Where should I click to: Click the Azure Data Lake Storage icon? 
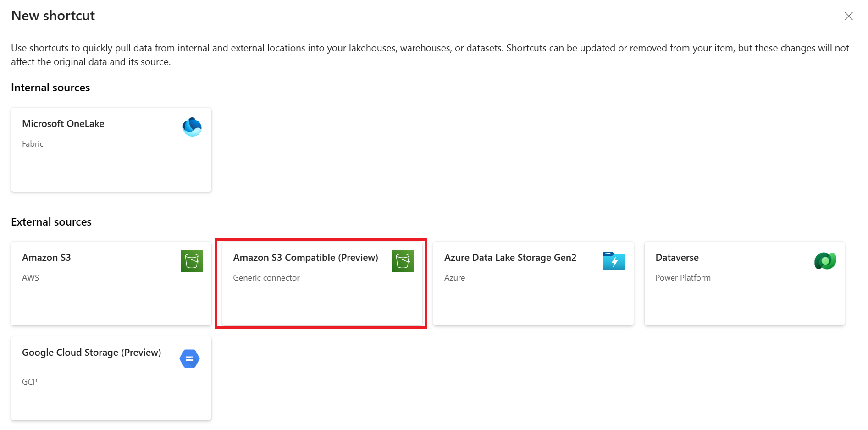pyautogui.click(x=614, y=261)
